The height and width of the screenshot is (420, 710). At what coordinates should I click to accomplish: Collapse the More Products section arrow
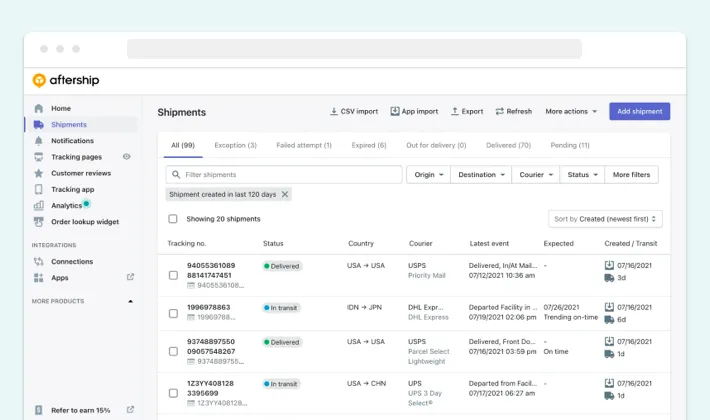pyautogui.click(x=130, y=301)
